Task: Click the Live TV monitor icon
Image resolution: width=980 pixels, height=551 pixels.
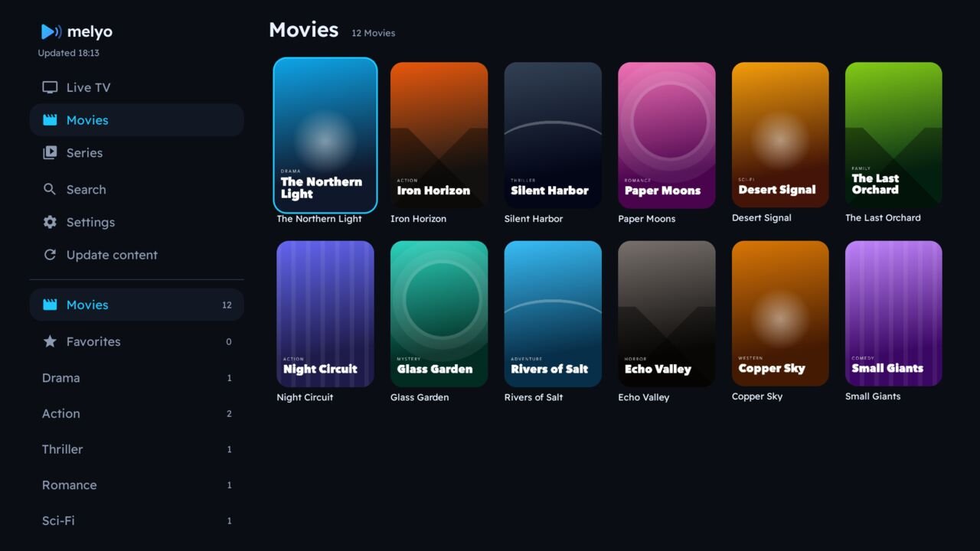Action: (50, 87)
